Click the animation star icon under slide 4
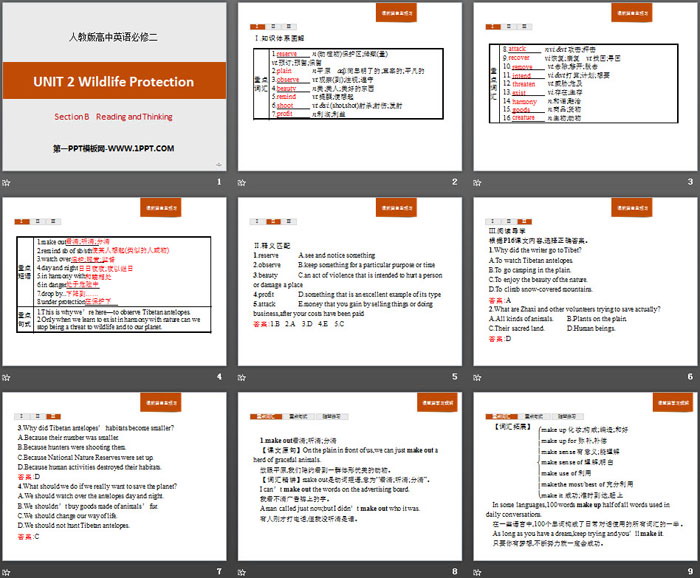This screenshot has width=700, height=578. (8, 377)
